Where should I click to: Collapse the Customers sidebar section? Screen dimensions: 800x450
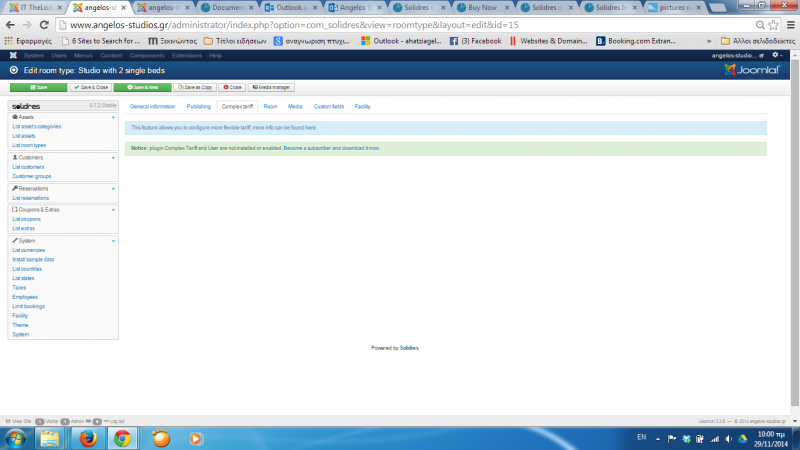[x=114, y=157]
